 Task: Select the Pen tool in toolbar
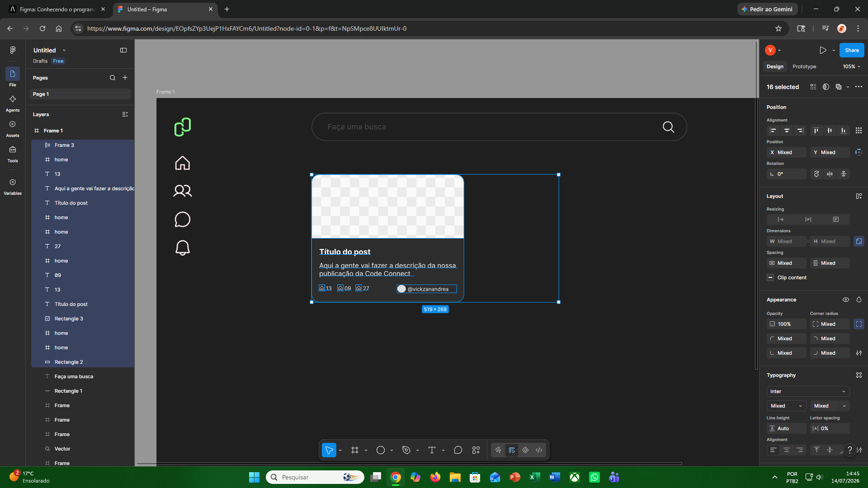[x=406, y=450]
